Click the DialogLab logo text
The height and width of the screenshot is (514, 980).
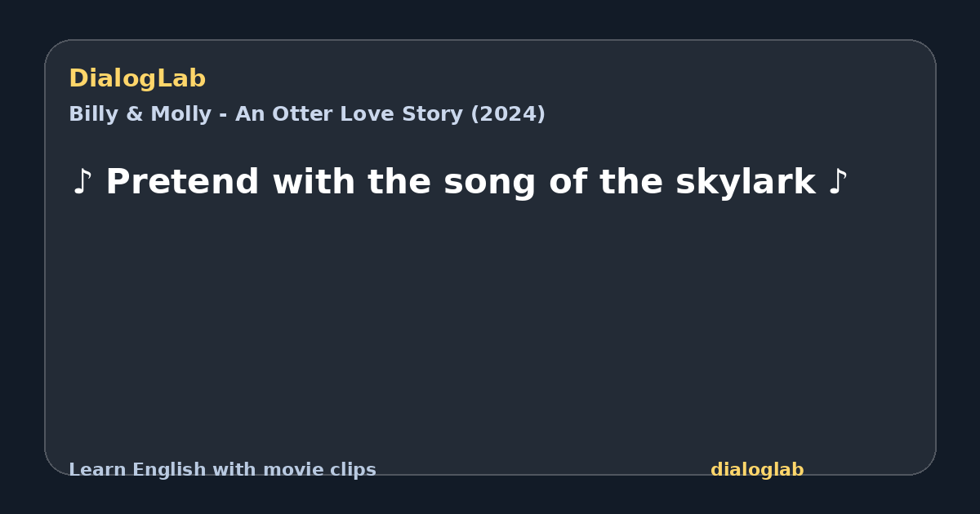pos(137,78)
